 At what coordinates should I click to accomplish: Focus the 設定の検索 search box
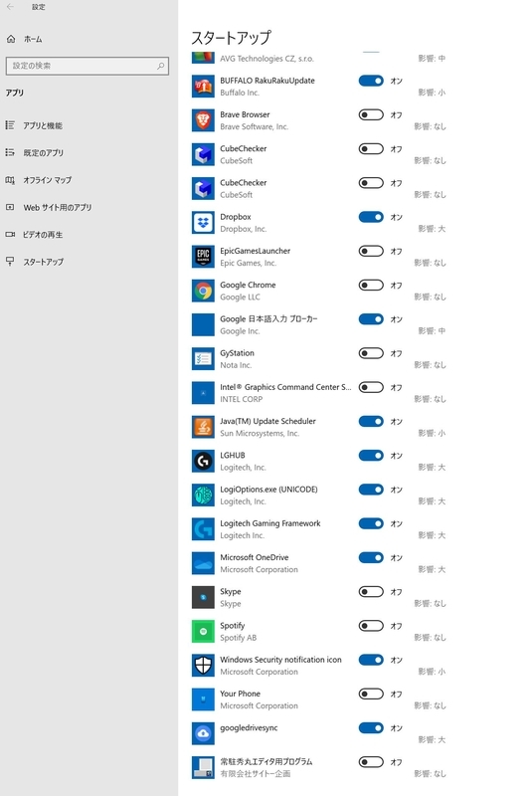(x=88, y=66)
